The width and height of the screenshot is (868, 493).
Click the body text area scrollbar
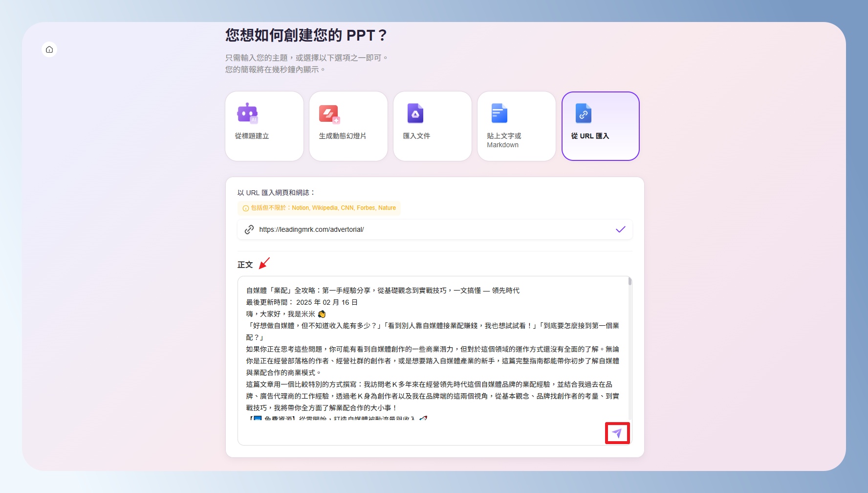tap(630, 282)
